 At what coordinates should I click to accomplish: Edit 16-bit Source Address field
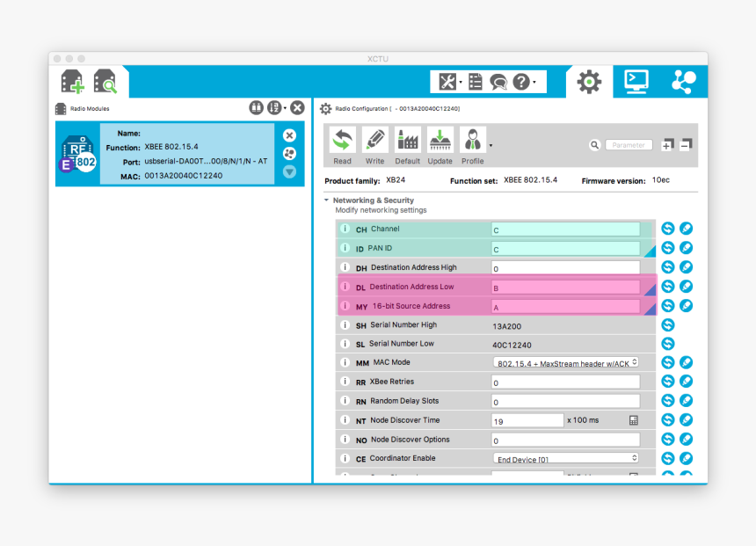(x=565, y=306)
